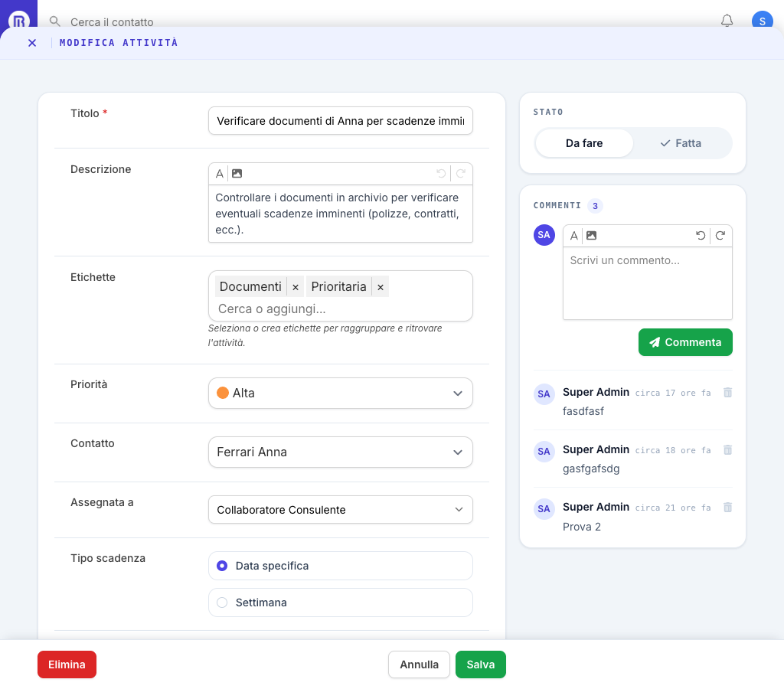Open text formatting in comment editor
Image resolution: width=784 pixels, height=689 pixels.
click(574, 236)
